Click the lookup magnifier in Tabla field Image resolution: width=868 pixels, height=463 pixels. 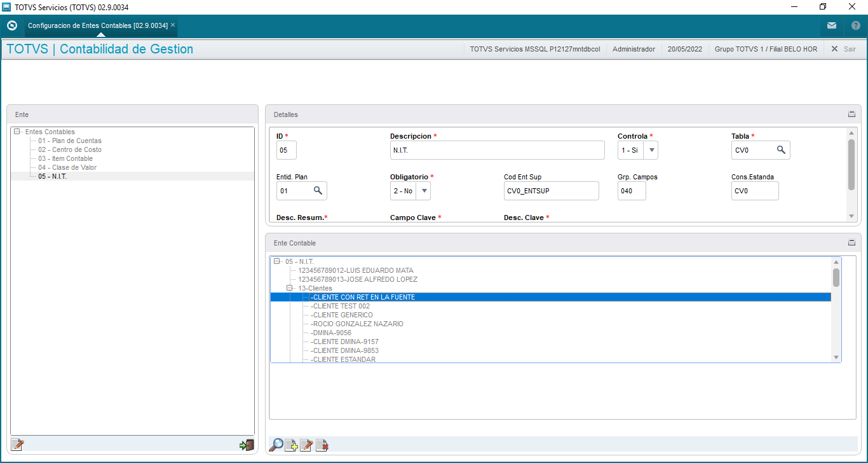coord(781,150)
